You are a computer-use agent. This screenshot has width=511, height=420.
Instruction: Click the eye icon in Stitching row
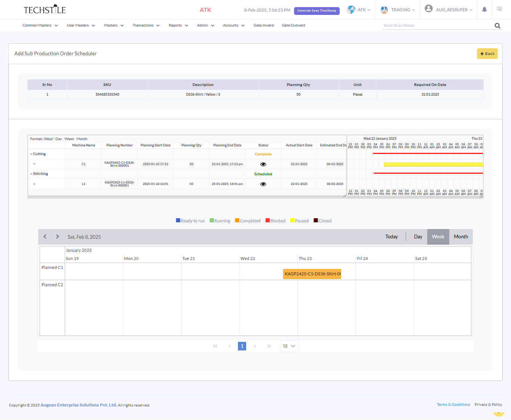[x=263, y=184]
